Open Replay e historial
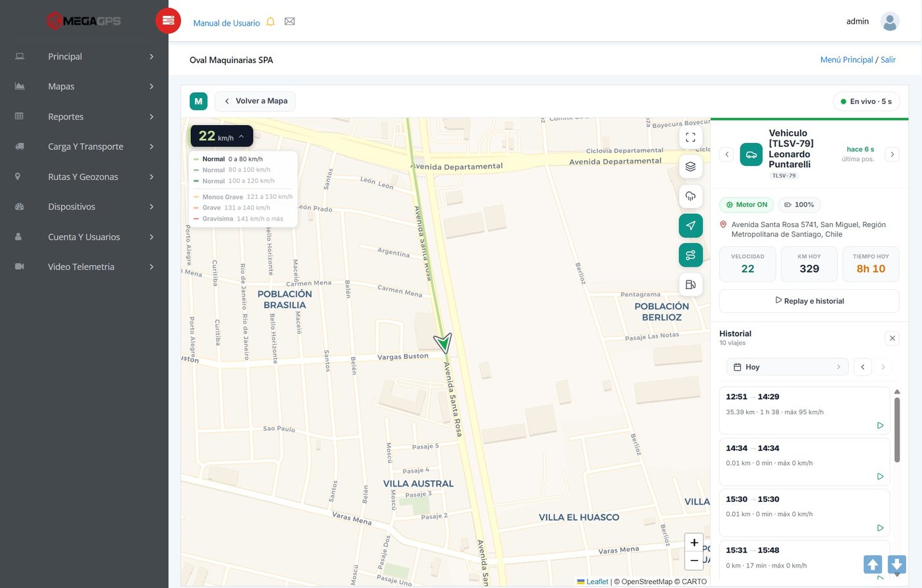 (x=809, y=301)
